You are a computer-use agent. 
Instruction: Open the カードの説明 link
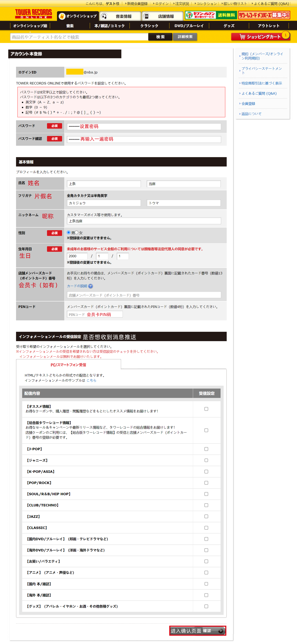77,286
